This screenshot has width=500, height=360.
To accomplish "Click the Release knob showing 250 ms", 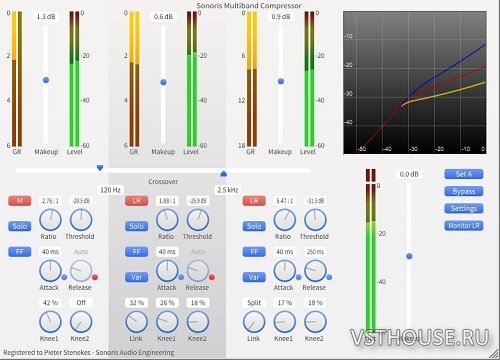I will tap(315, 271).
